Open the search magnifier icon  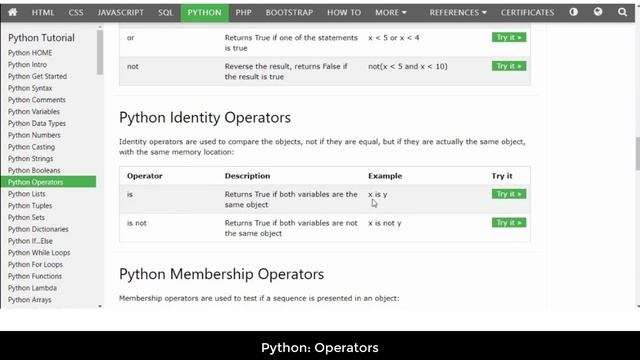coord(622,12)
